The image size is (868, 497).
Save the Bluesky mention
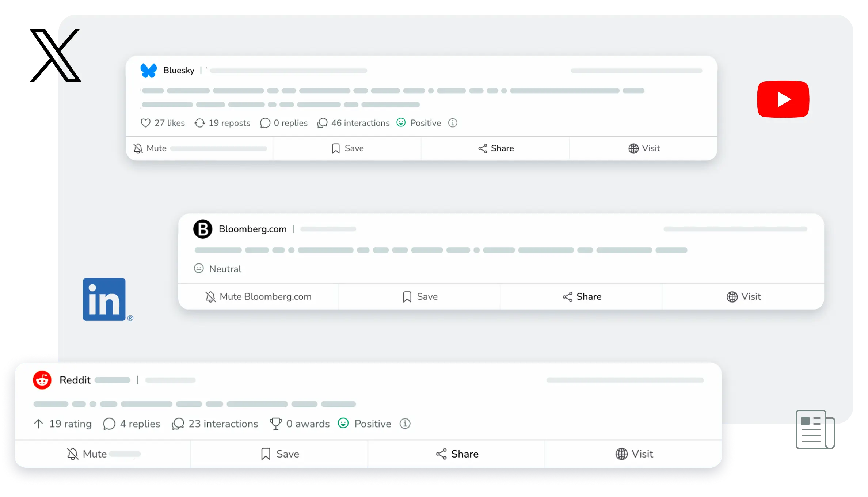pos(347,148)
